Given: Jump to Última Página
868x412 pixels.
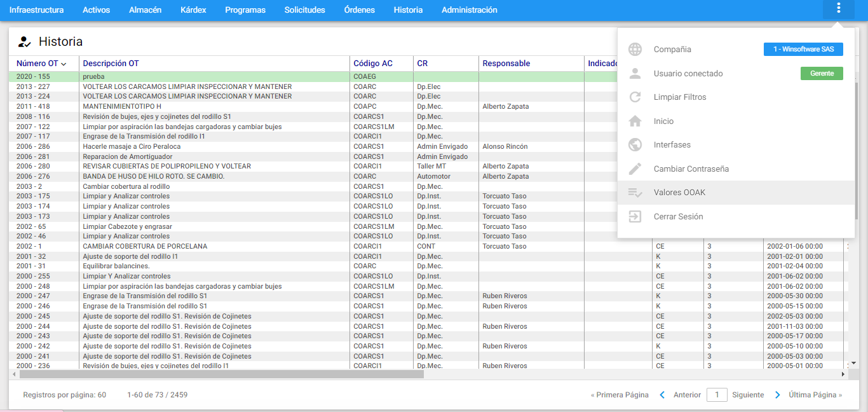Looking at the screenshot, I should [815, 395].
